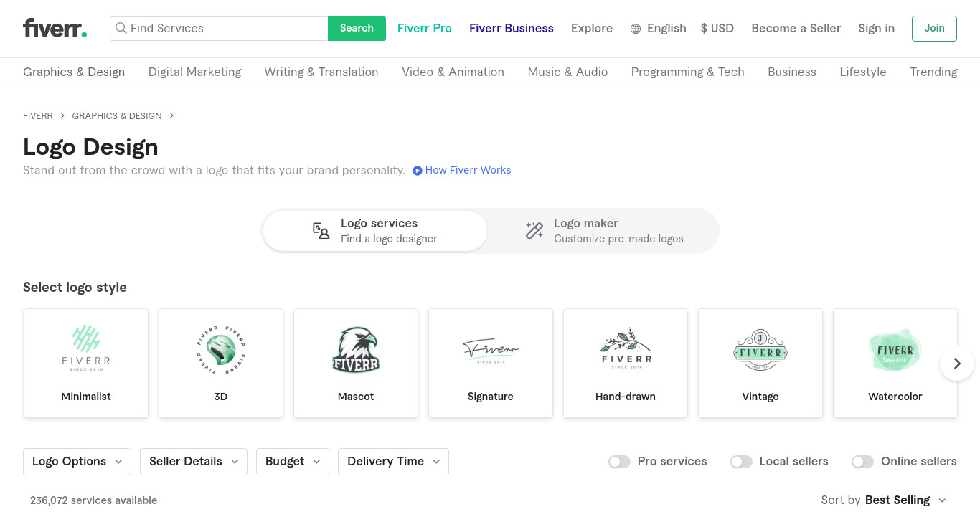Screen dimensions: 980x522
Task: Click the Logo services designer icon
Action: point(321,231)
